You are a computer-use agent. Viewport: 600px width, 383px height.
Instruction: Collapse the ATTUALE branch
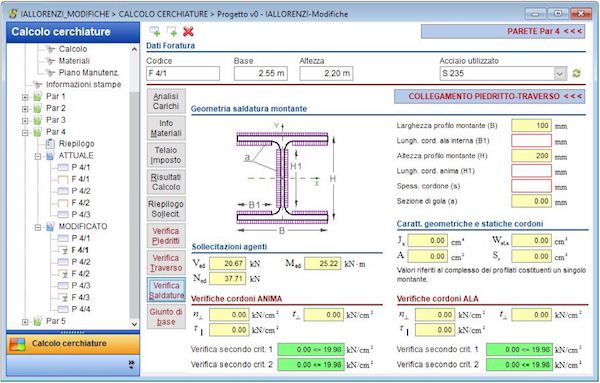pyautogui.click(x=38, y=156)
